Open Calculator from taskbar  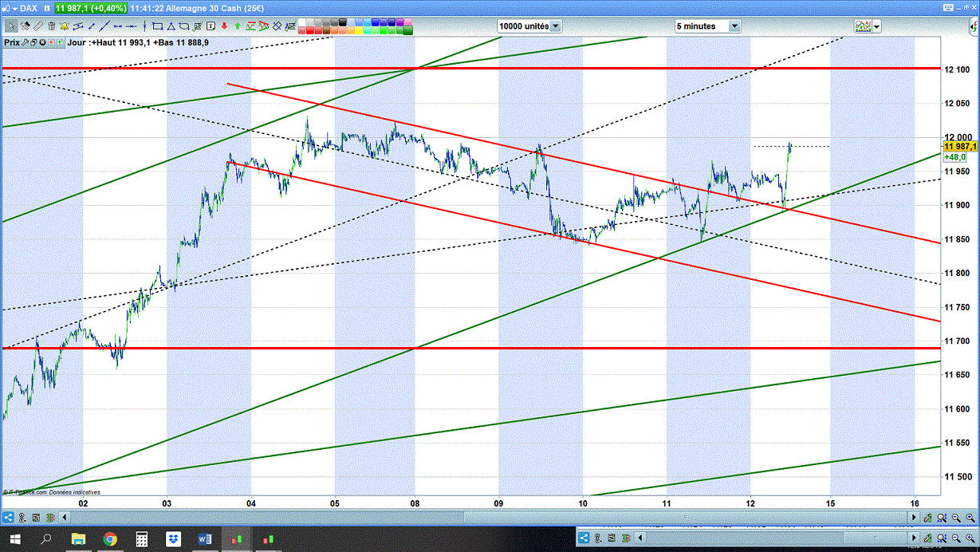142,539
